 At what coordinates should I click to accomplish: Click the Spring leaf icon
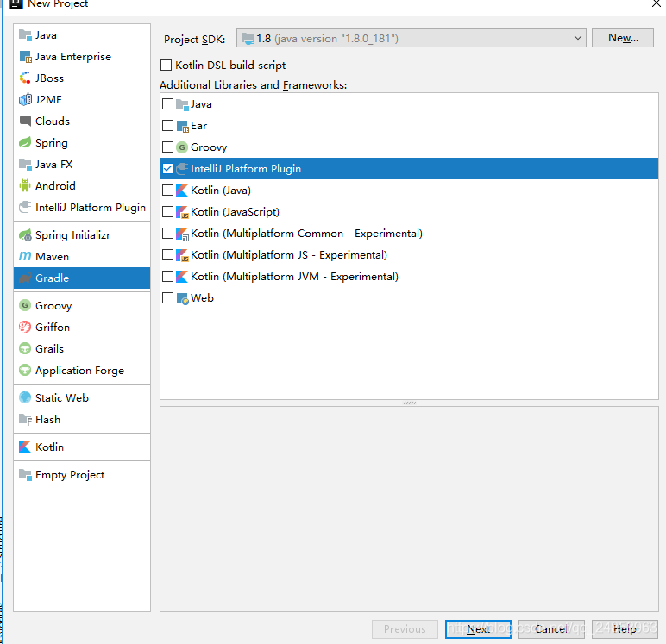(26, 142)
